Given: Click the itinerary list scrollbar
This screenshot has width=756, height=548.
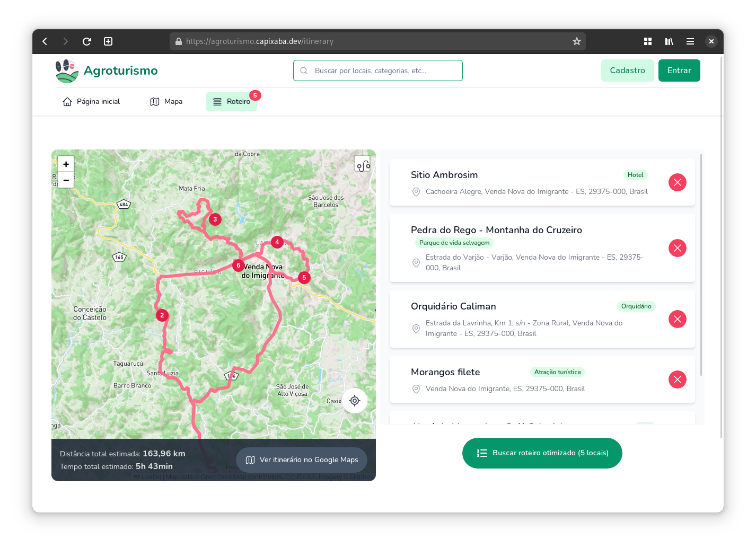Looking at the screenshot, I should click(701, 265).
